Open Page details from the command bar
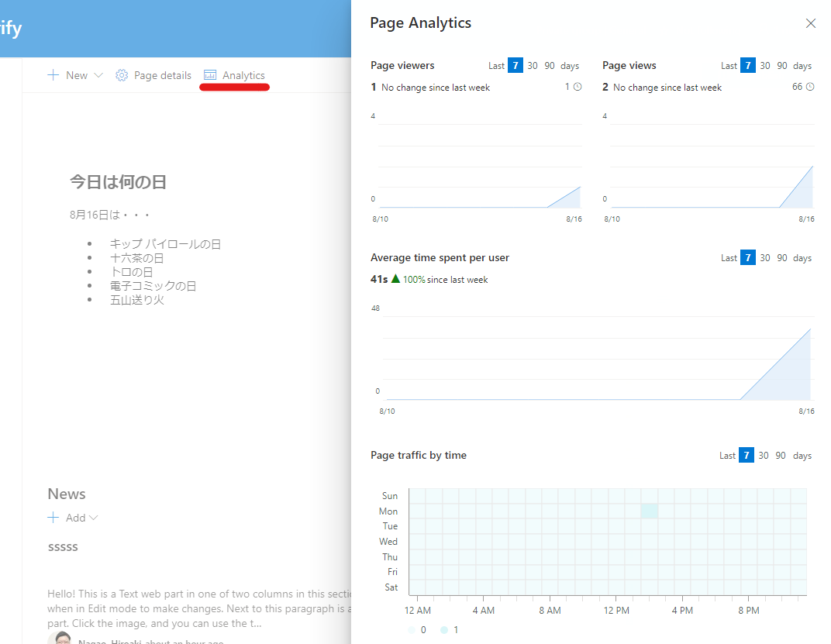This screenshot has height=644, width=831. click(163, 74)
